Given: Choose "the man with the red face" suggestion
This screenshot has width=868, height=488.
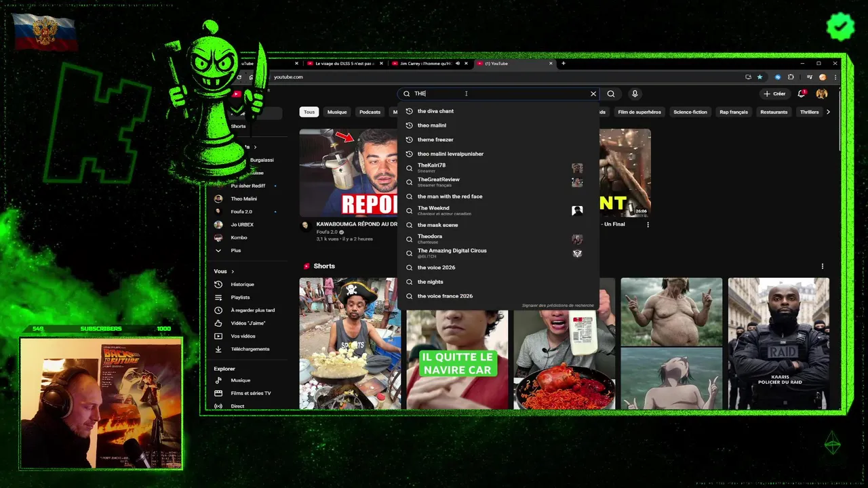Looking at the screenshot, I should point(498,197).
